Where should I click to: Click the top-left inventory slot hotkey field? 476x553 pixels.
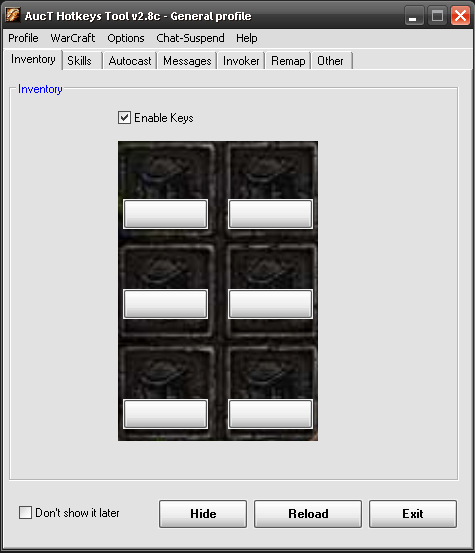click(x=165, y=214)
